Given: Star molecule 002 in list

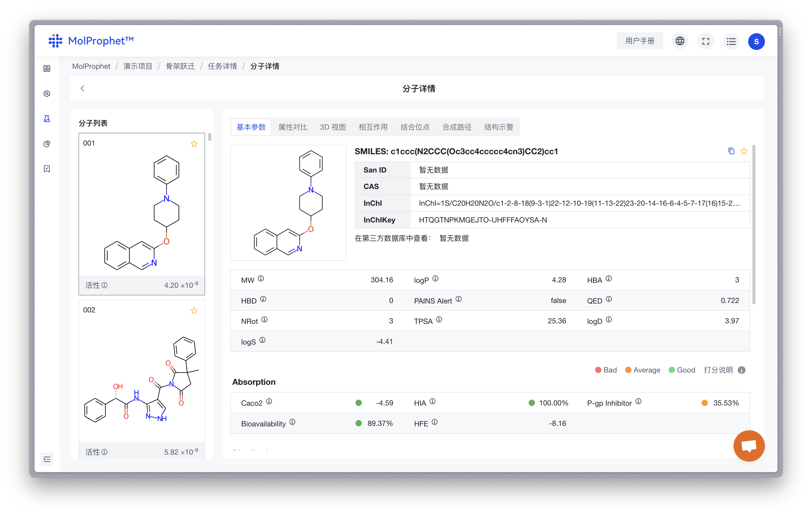Looking at the screenshot, I should pos(194,310).
